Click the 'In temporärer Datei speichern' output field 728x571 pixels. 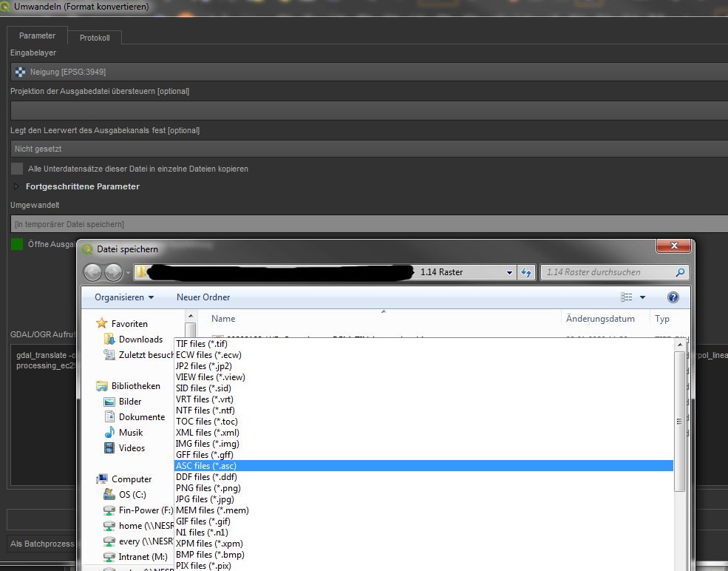[369, 224]
